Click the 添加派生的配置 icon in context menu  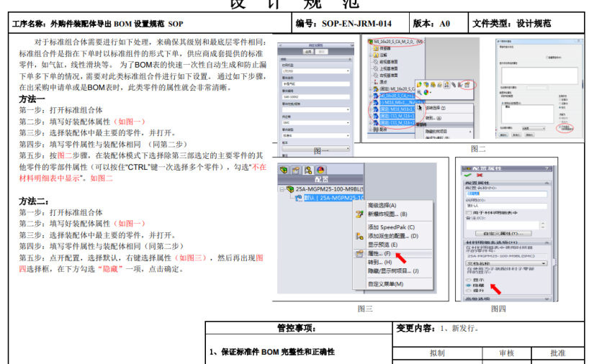point(359,235)
